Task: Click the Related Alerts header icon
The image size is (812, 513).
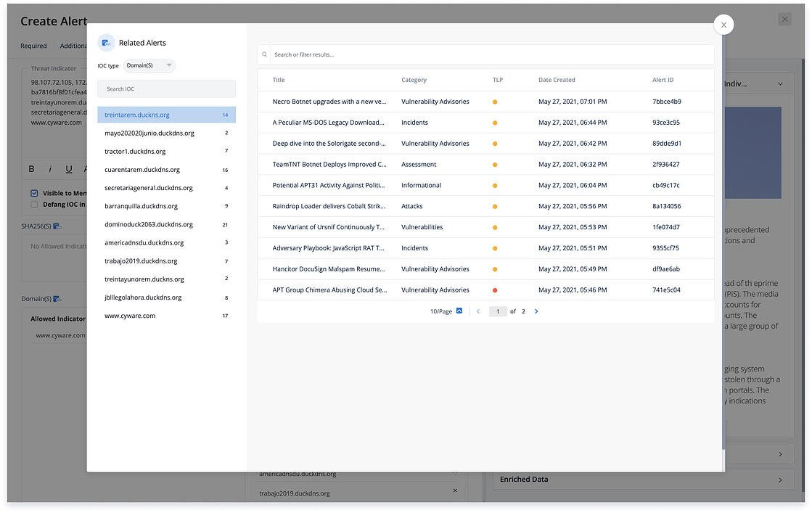Action: (106, 43)
